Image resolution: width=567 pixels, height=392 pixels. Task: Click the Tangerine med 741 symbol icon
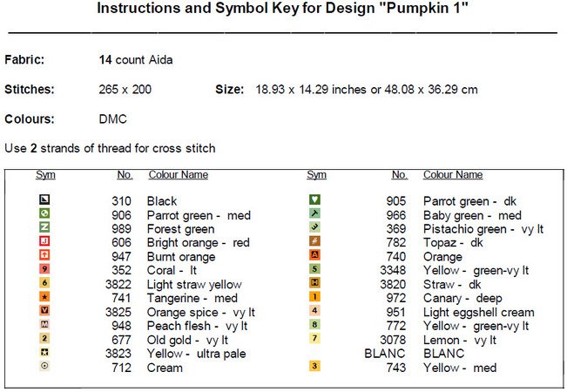(x=45, y=298)
